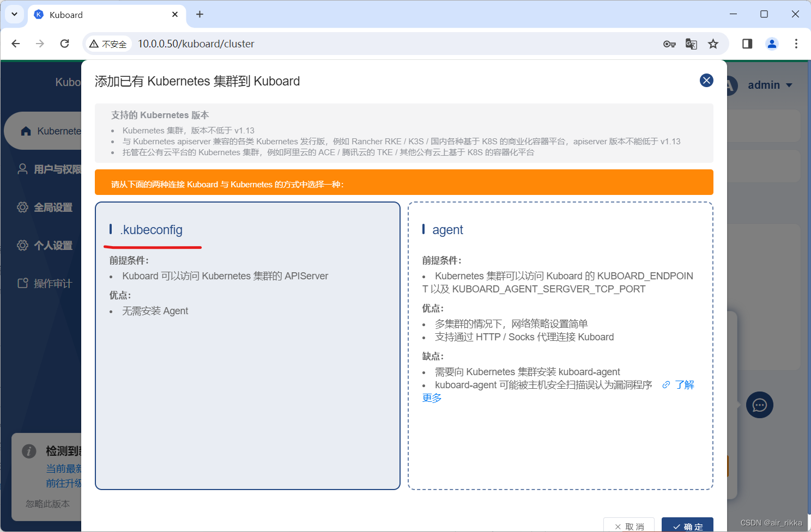811x532 pixels.
Task: Open the saved passwords key icon
Action: [x=669, y=44]
